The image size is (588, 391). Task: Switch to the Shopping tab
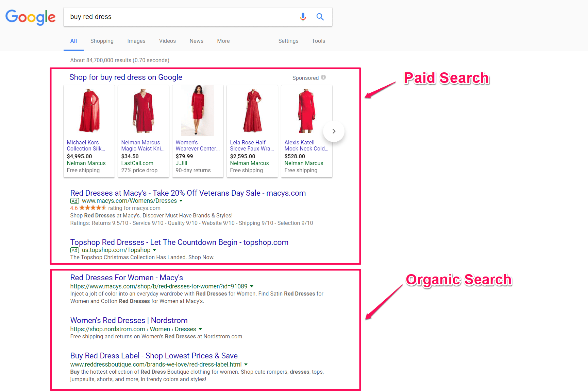point(102,41)
